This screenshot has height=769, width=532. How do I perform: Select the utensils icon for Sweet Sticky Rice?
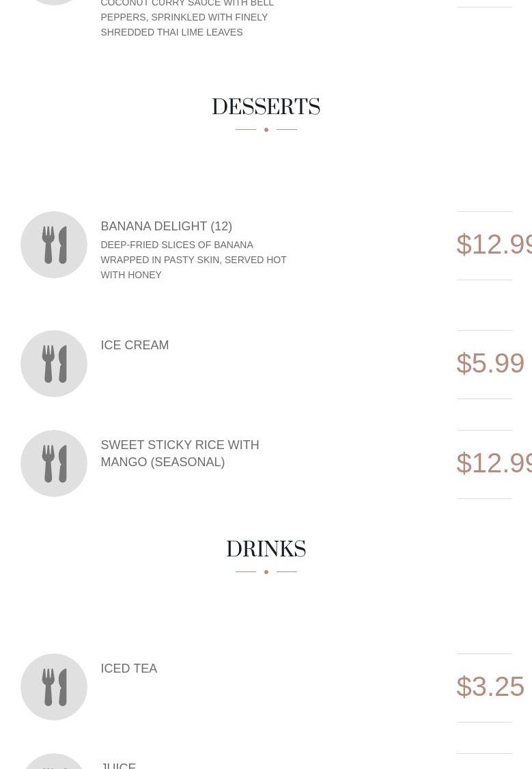pos(54,463)
